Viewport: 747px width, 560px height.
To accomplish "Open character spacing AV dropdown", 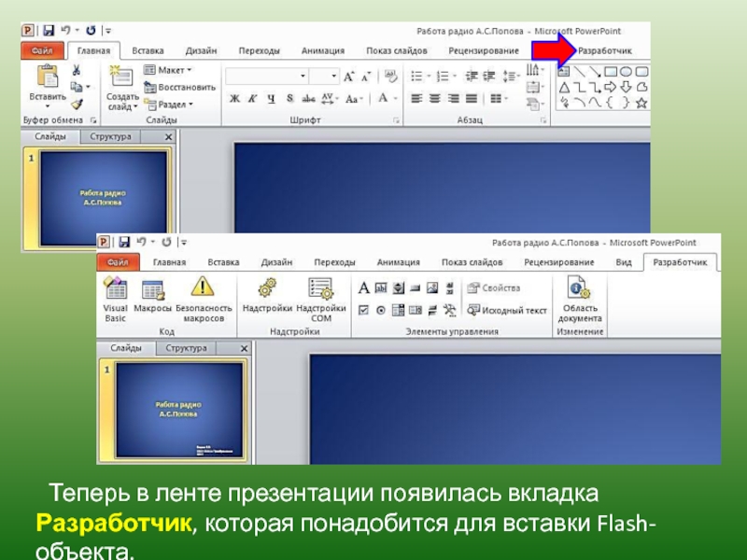I will coord(330,99).
